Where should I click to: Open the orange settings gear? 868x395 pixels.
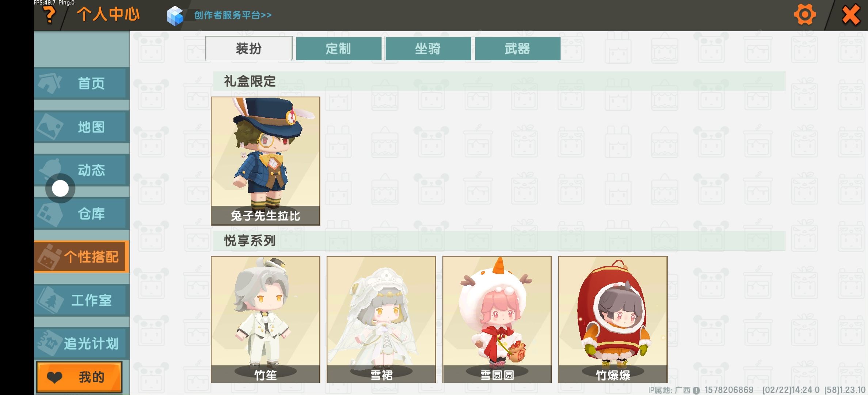[x=805, y=15]
